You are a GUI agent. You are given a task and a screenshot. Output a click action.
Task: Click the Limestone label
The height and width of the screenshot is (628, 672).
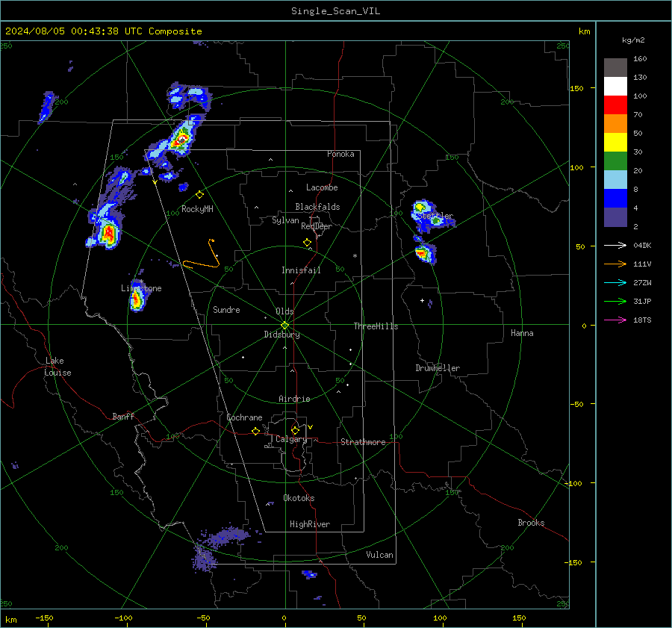click(x=141, y=288)
